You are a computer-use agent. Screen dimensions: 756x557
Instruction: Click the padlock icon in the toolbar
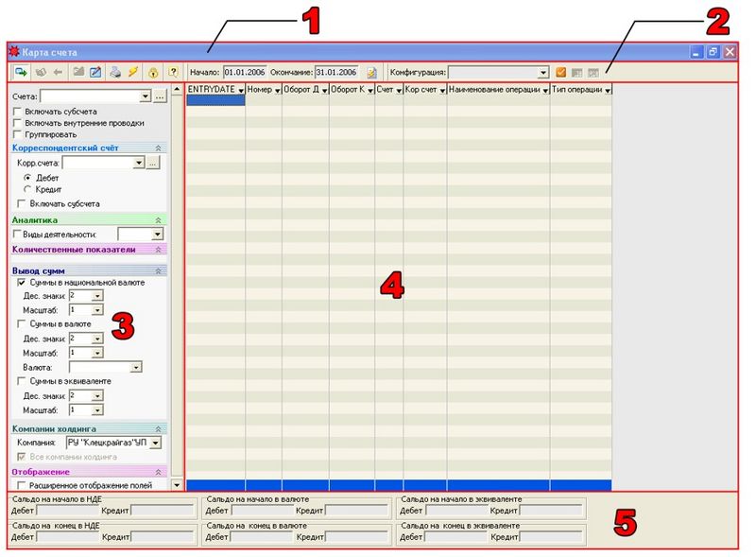pyautogui.click(x=153, y=73)
